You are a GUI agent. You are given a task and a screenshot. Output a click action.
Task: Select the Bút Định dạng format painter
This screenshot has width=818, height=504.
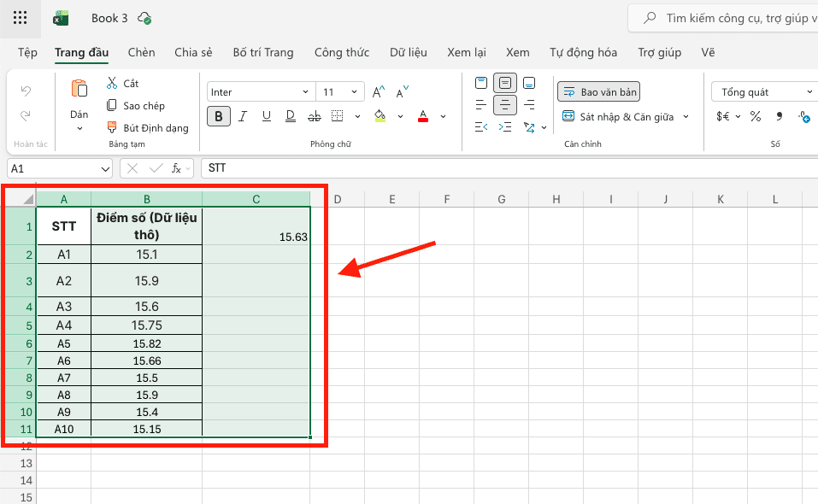click(x=148, y=127)
